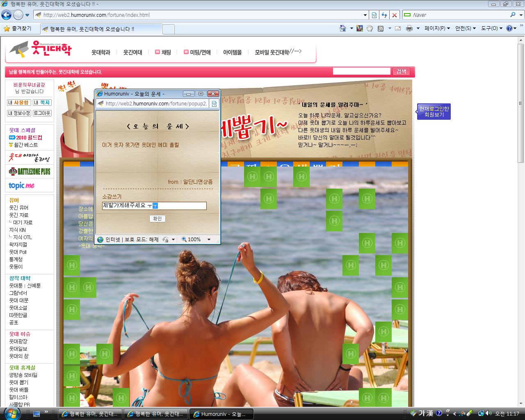Select the 행복한 유머, 웃긴대학 browser tab
The width and height of the screenshot is (525, 420).
(x=101, y=29)
